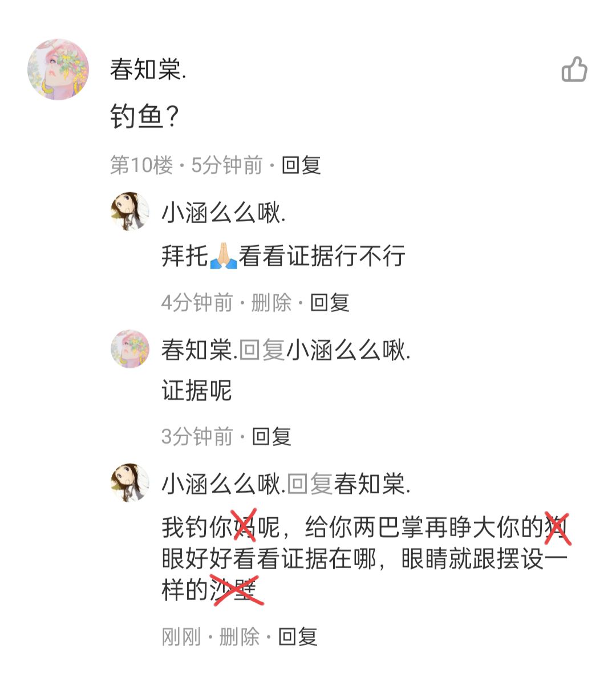The image size is (616, 674).
Task: Open 小涵么么啾's avatar beside 拜托 reply
Action: click(130, 211)
